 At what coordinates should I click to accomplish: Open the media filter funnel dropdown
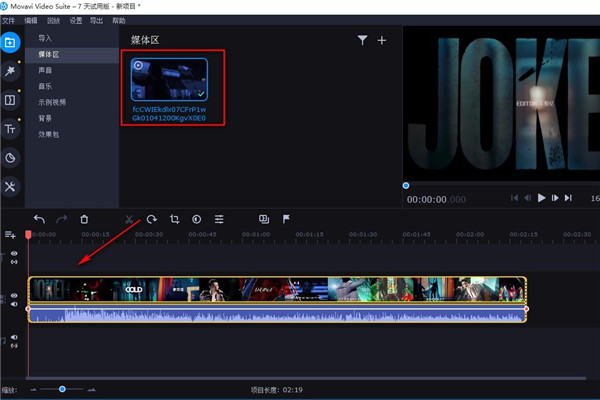tap(362, 40)
